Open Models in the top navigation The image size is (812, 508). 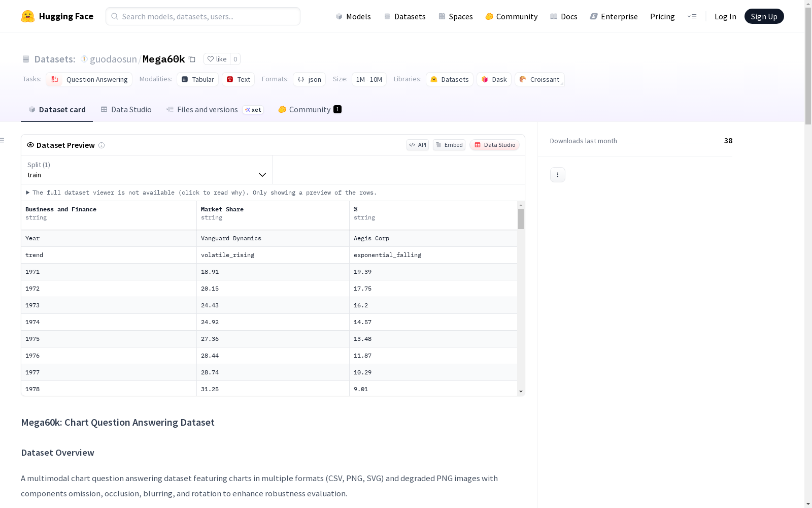point(353,16)
